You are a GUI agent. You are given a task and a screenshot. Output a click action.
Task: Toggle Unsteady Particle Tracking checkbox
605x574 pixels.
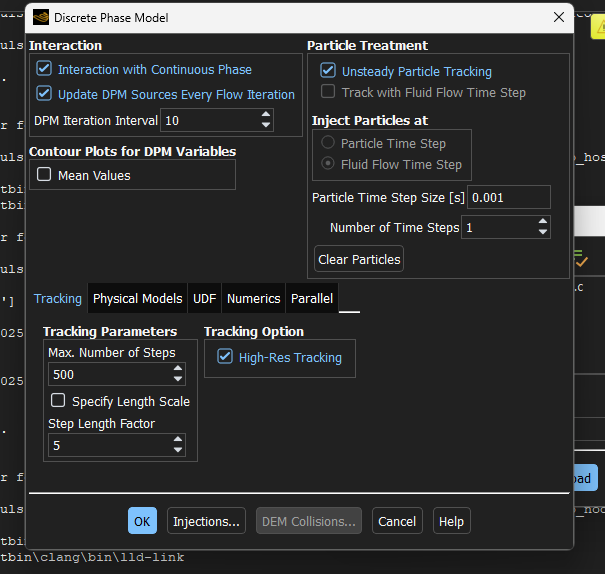[x=328, y=71]
